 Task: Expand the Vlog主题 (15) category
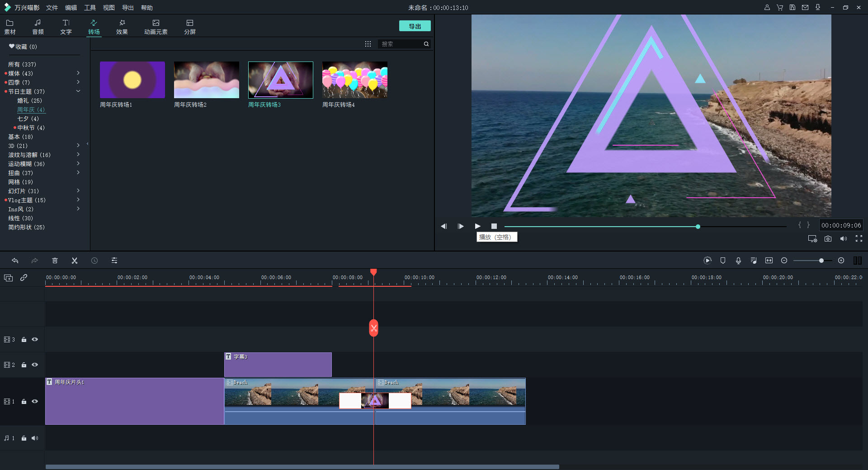[78, 200]
